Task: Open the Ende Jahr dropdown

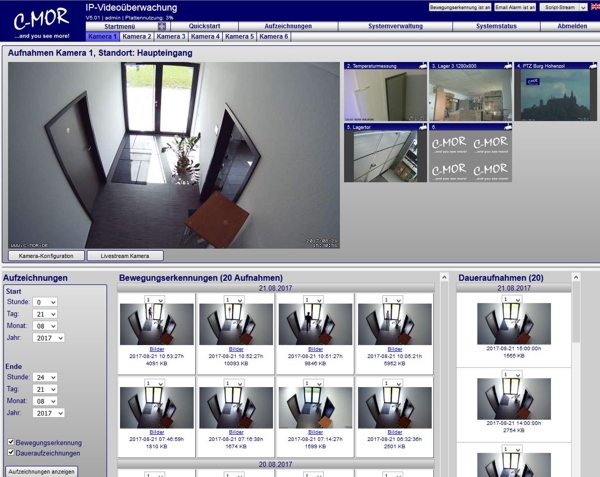Action: [48, 413]
